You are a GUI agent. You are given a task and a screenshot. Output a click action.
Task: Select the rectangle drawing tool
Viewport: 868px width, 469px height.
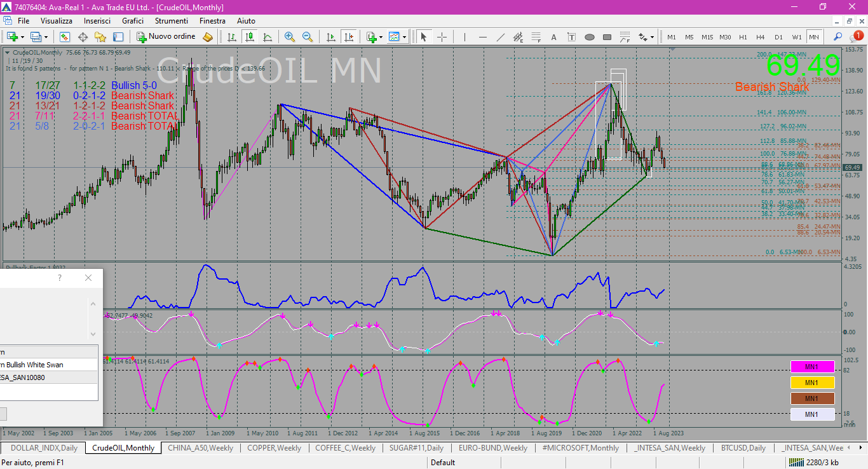click(x=607, y=37)
